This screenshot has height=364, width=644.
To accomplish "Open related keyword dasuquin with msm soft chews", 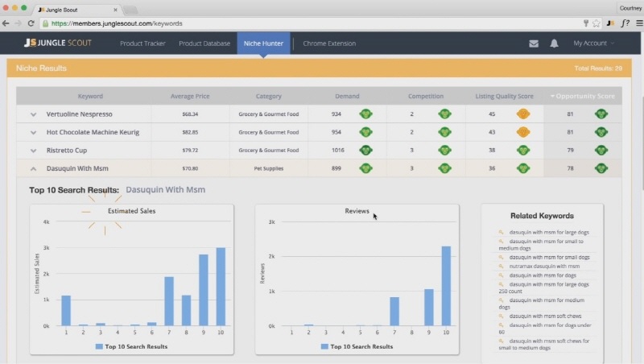I will [545, 316].
